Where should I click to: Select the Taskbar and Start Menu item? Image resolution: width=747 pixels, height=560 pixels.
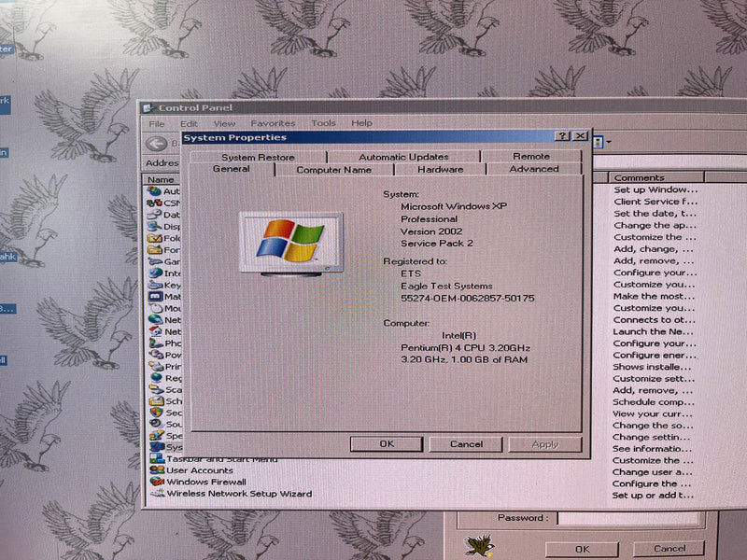[x=221, y=458]
